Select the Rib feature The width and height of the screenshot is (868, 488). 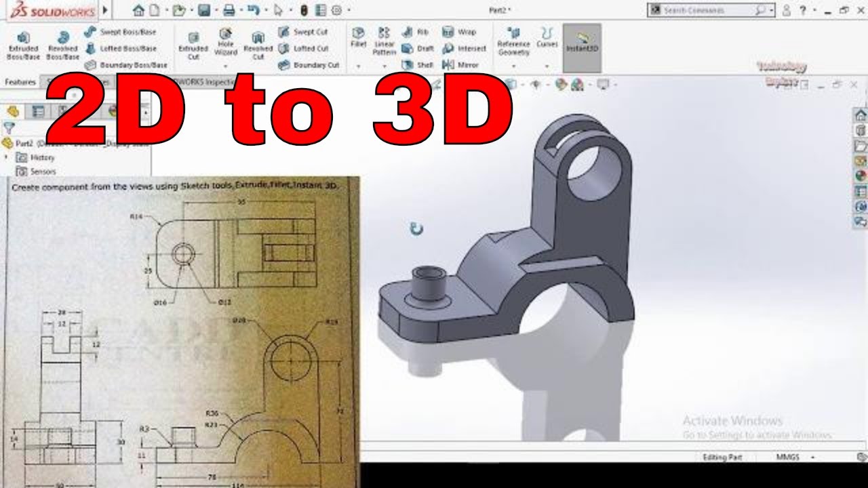tap(415, 32)
